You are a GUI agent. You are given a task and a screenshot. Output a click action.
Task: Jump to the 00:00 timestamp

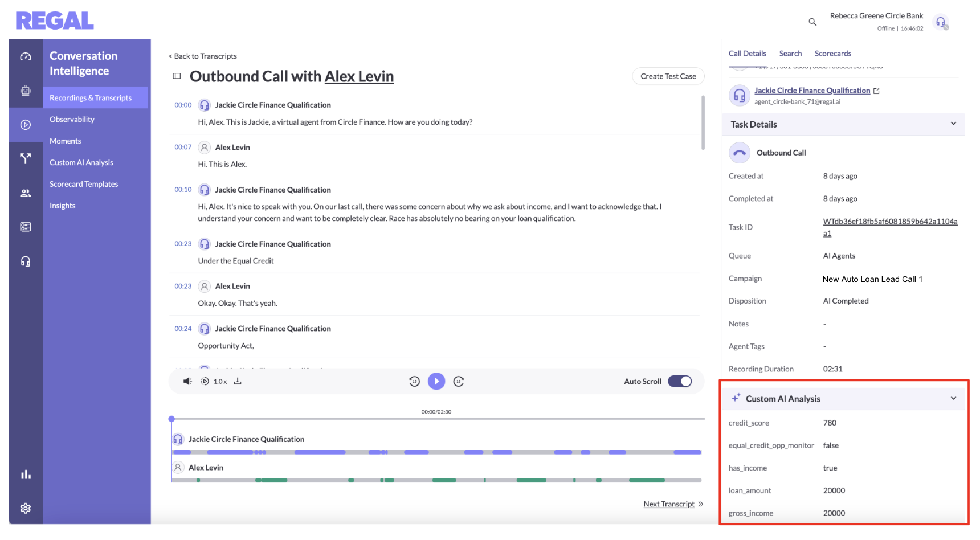tap(183, 105)
